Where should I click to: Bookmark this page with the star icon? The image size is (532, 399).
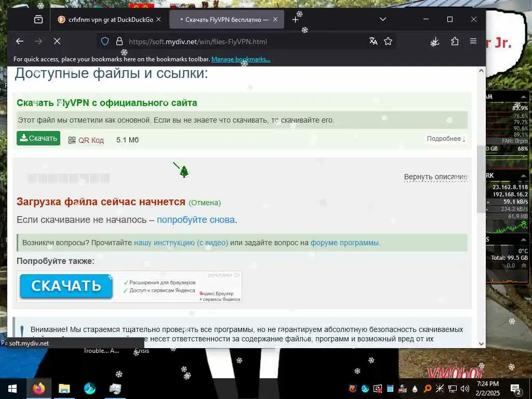(x=388, y=42)
